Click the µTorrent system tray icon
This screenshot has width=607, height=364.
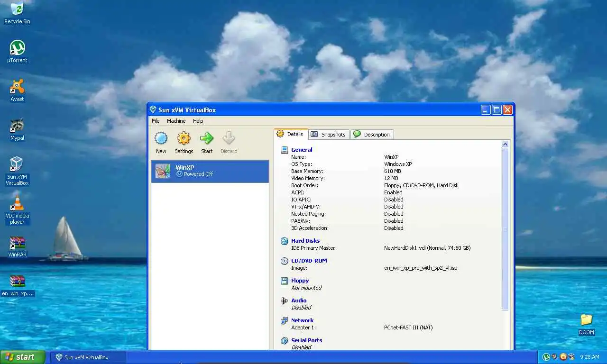coord(546,357)
